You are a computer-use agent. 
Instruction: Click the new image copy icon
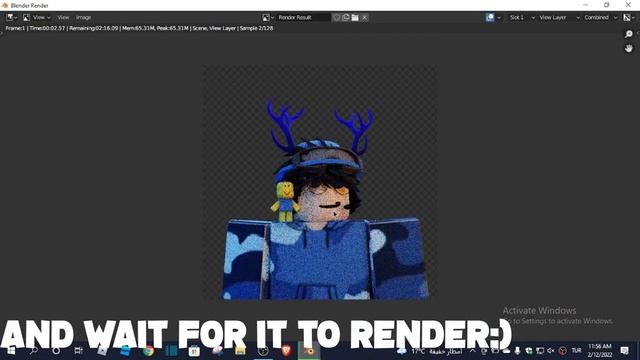346,18
